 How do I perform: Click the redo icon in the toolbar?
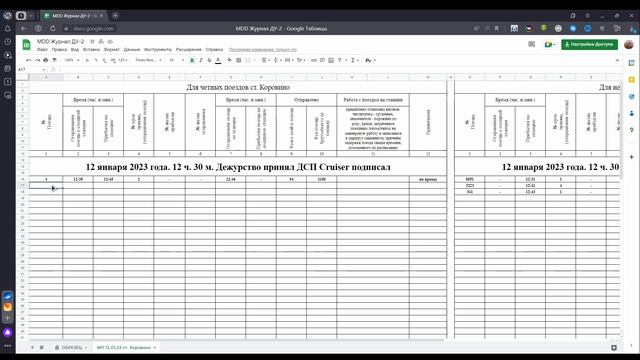(37, 60)
